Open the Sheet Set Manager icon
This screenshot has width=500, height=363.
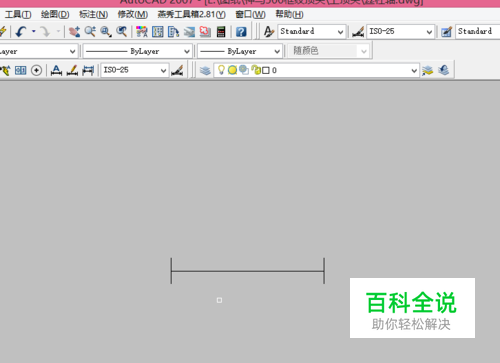[189, 32]
